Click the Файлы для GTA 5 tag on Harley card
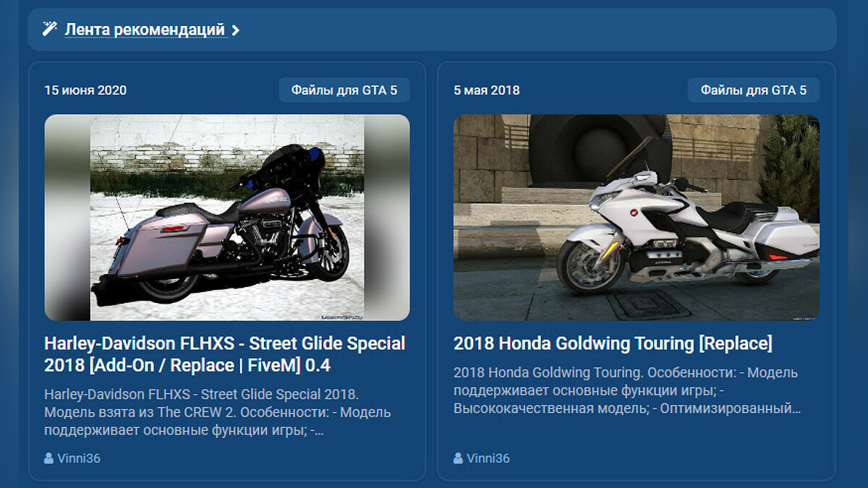868x488 pixels. [x=344, y=90]
